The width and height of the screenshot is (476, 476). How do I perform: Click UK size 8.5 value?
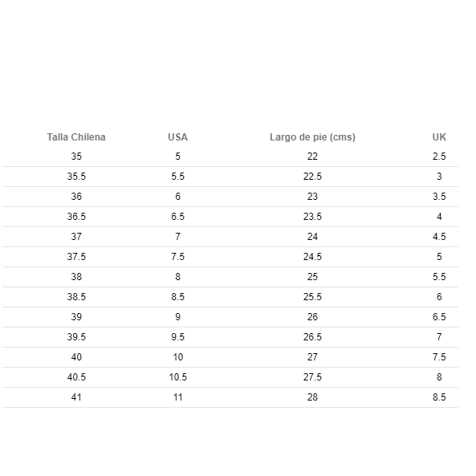439,397
